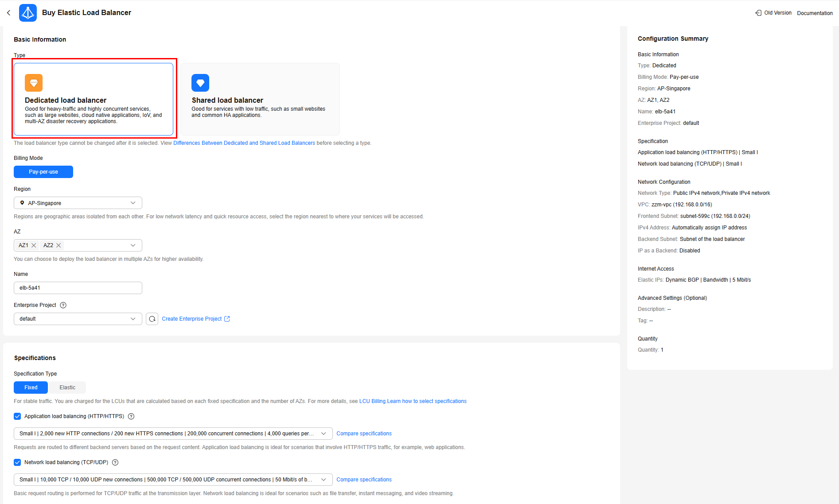
Task: Open the Enterprise Project dropdown showing default
Action: 78,319
